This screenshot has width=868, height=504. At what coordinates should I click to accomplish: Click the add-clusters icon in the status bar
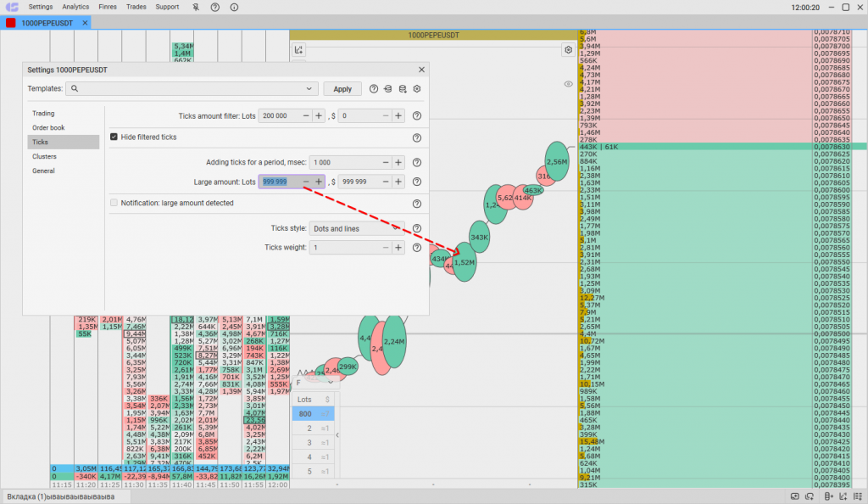pos(858,496)
